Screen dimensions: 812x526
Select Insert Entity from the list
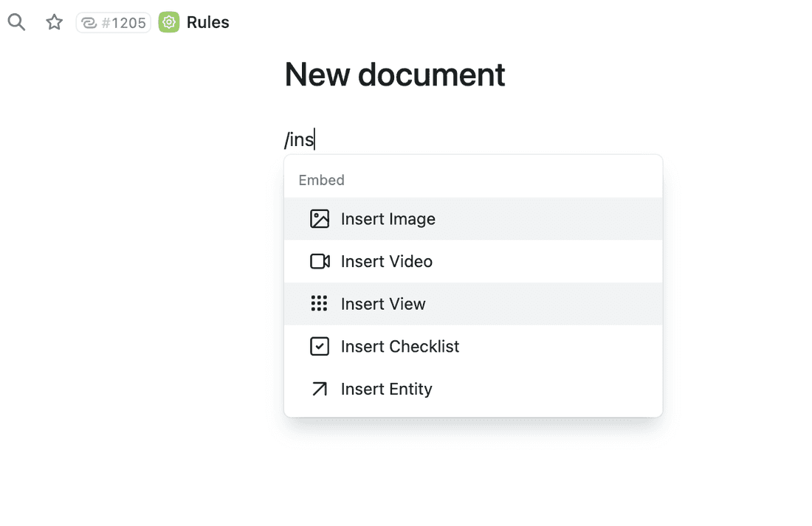[386, 389]
